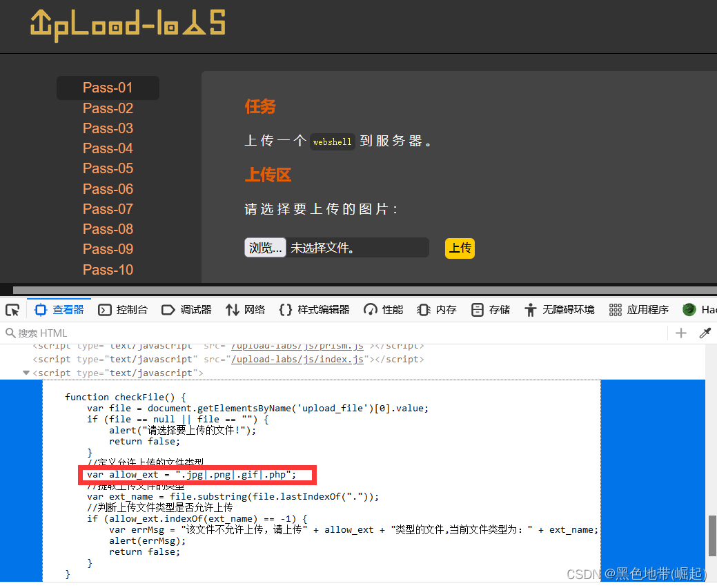This screenshot has height=588, width=717.
Task: Select Pass-02 in the sidebar
Action: [108, 108]
